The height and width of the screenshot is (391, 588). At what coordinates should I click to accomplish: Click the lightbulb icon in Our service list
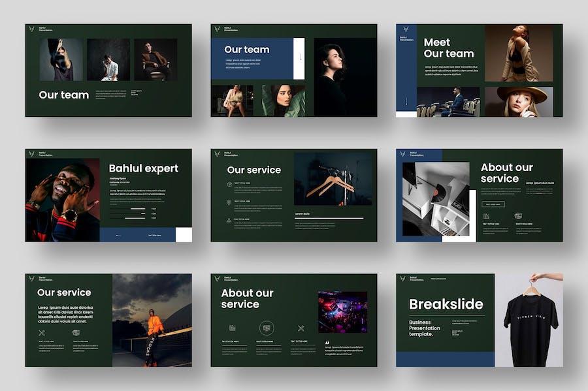click(229, 202)
